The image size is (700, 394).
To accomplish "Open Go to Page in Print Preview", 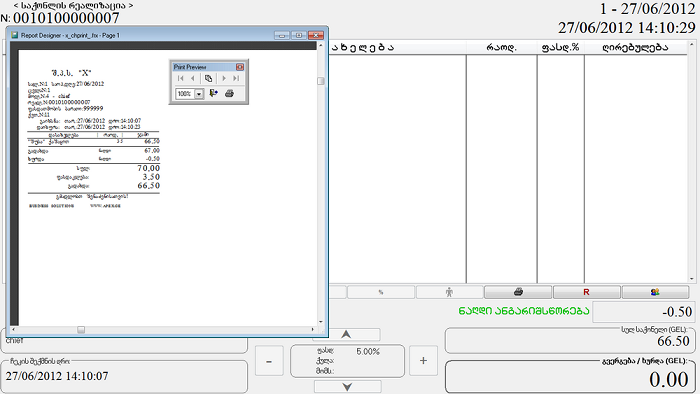I will tap(208, 79).
